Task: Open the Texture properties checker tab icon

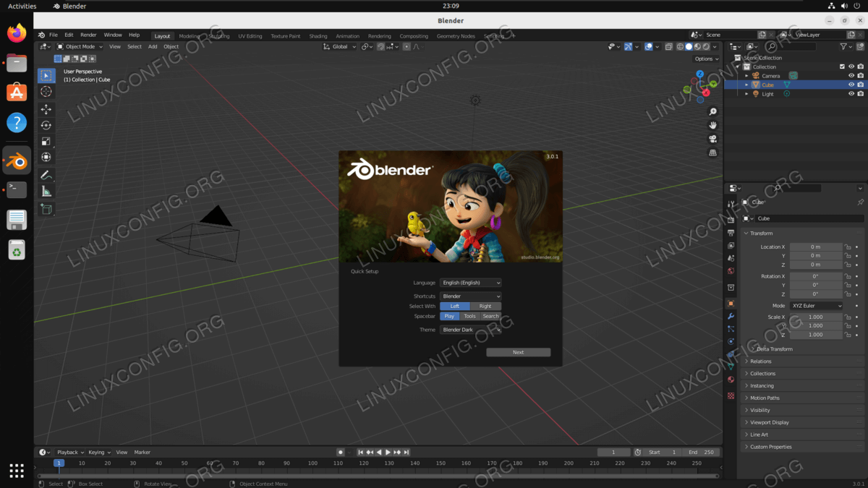Action: pos(731,395)
